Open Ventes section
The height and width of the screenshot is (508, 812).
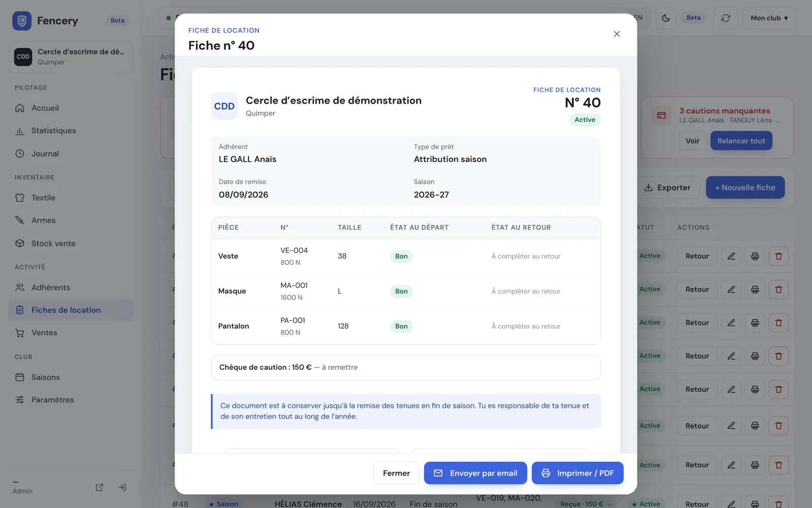tap(71, 333)
